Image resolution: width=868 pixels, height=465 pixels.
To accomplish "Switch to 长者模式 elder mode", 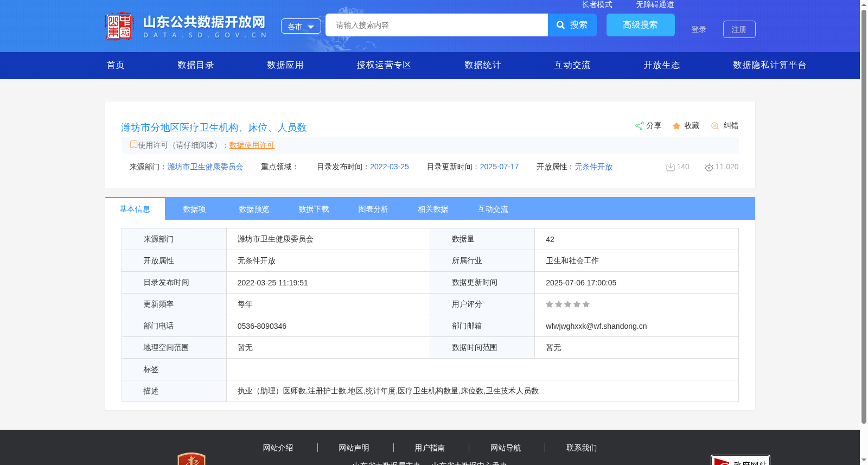I will (x=597, y=4).
